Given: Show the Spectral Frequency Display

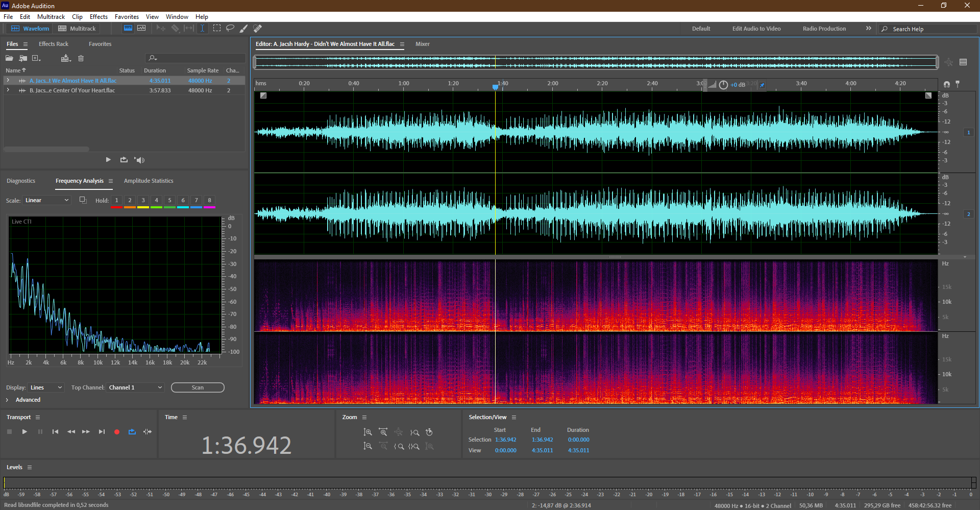Looking at the screenshot, I should pos(128,29).
